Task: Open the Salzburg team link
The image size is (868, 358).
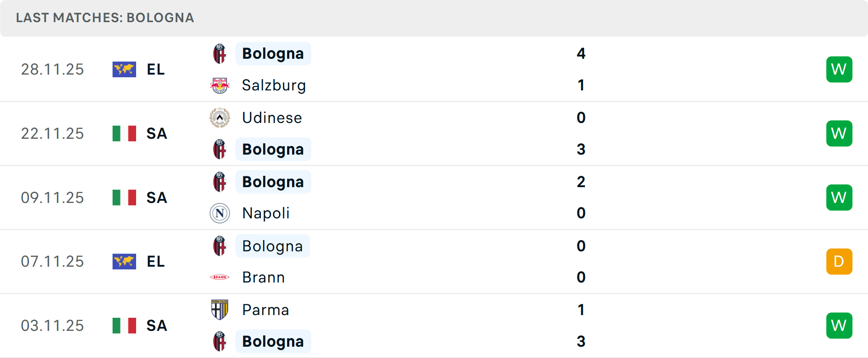Action: (274, 85)
